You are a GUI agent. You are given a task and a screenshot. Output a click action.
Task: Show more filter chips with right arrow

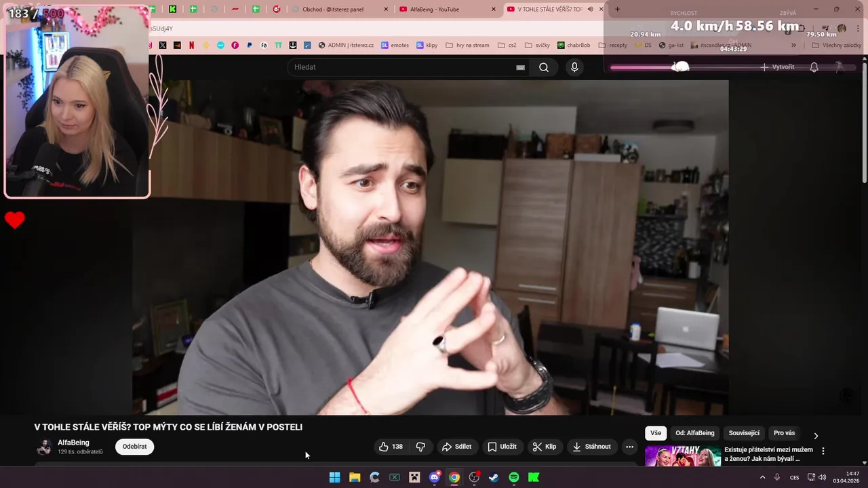click(x=816, y=436)
